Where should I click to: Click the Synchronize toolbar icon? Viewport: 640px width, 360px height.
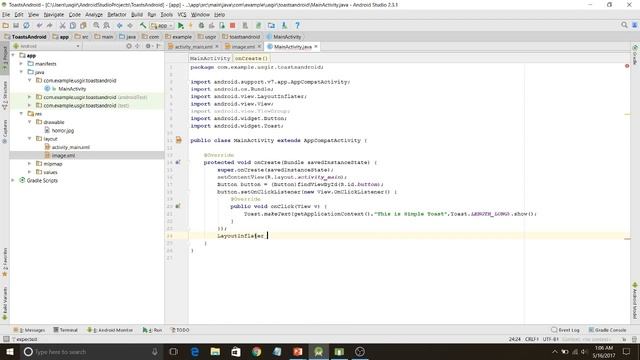[26, 25]
